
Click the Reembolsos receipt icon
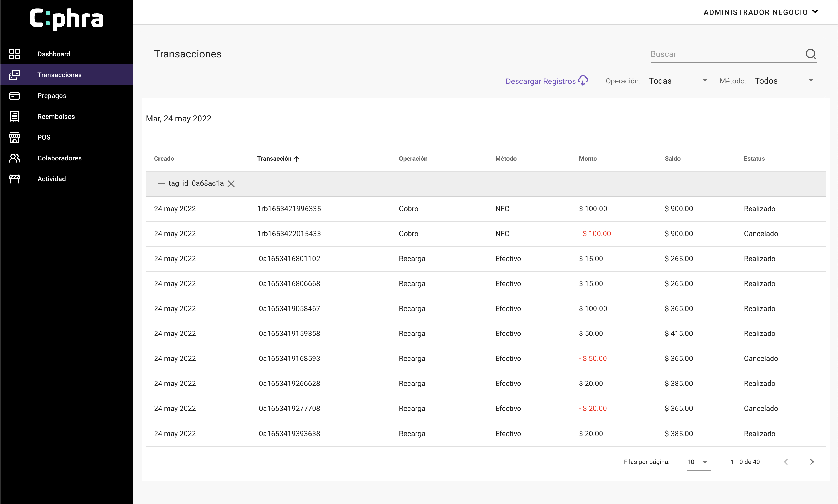[14, 117]
